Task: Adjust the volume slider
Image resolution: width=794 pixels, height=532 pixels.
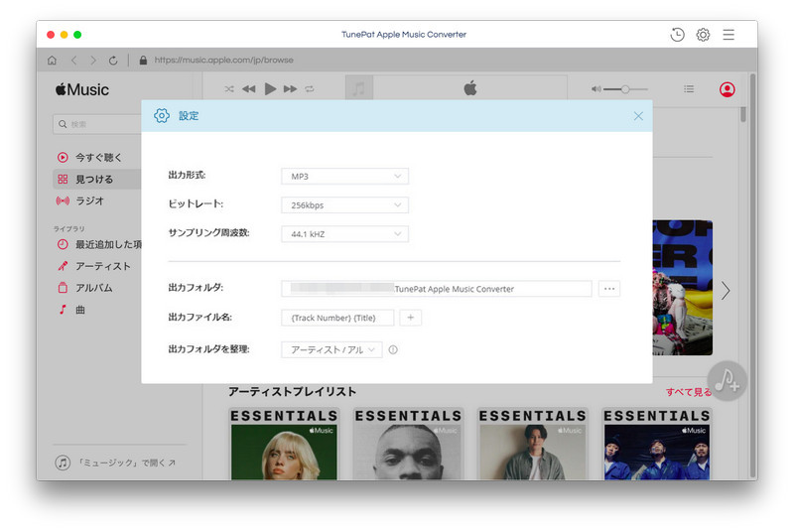Action: [x=626, y=89]
